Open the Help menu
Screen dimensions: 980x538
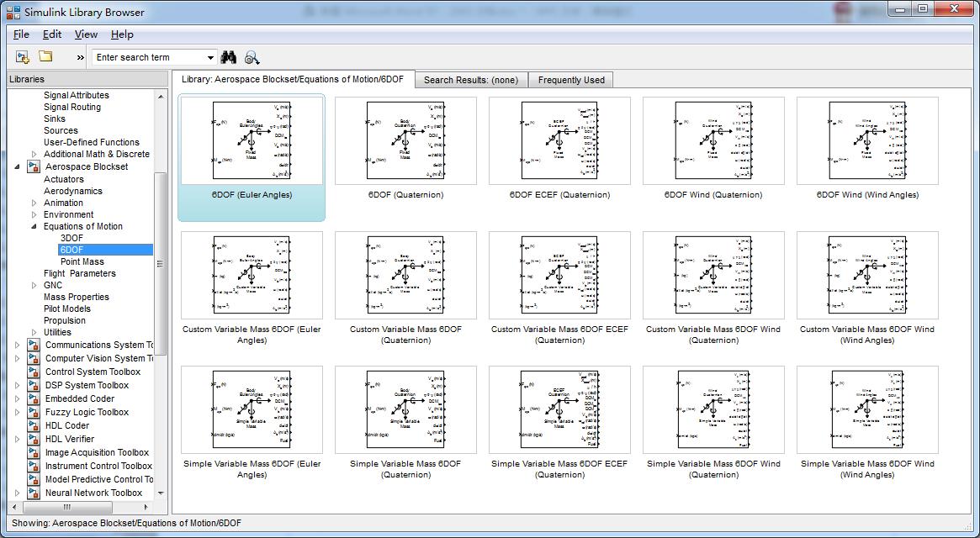pos(122,34)
